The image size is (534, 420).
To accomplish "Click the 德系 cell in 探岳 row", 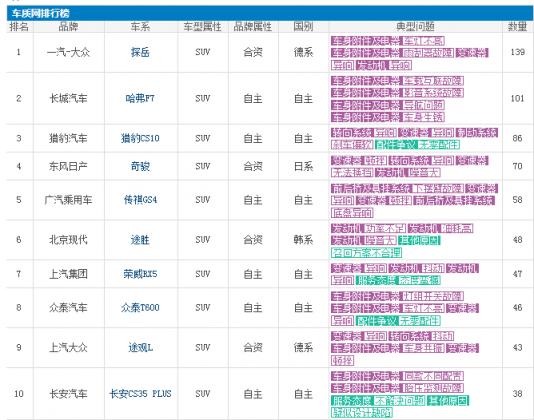I will [x=303, y=52].
